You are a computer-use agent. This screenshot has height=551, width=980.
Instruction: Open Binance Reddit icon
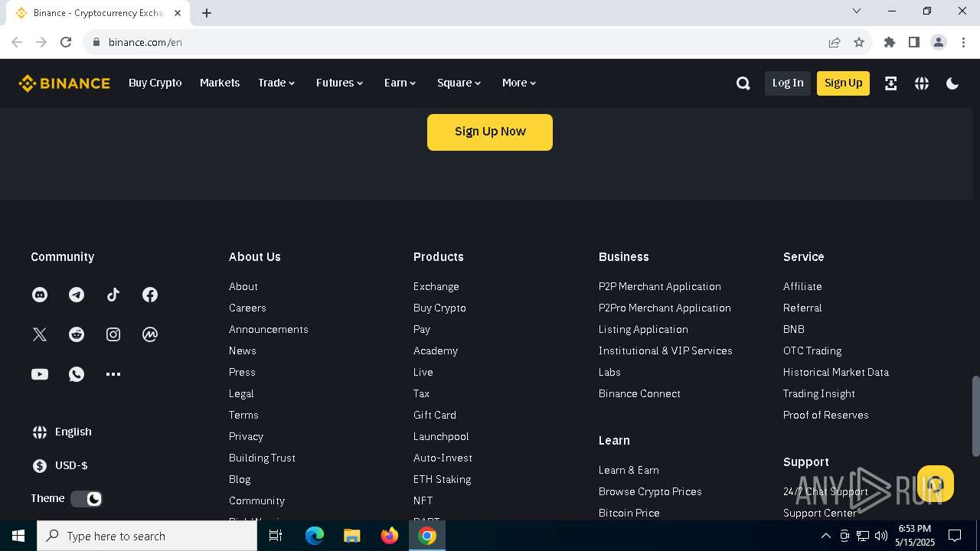[x=77, y=334]
